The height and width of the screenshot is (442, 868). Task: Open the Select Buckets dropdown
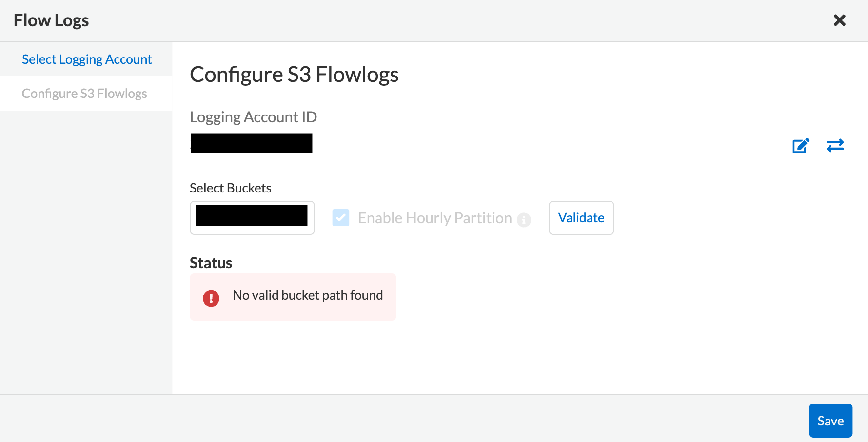[252, 218]
